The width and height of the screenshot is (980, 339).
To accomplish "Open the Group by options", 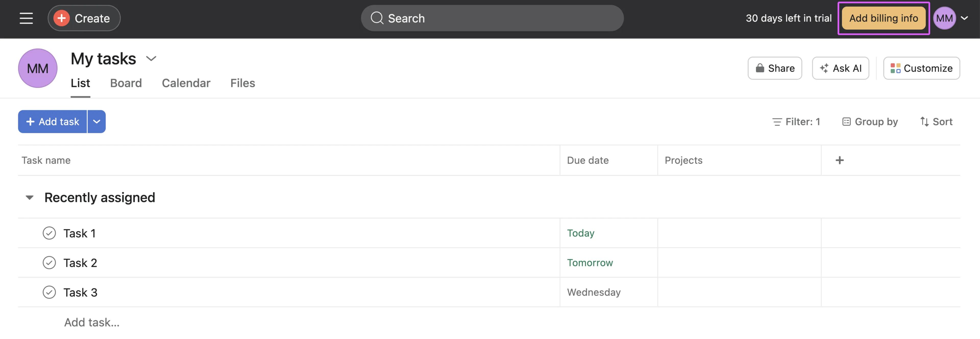I will click(870, 122).
